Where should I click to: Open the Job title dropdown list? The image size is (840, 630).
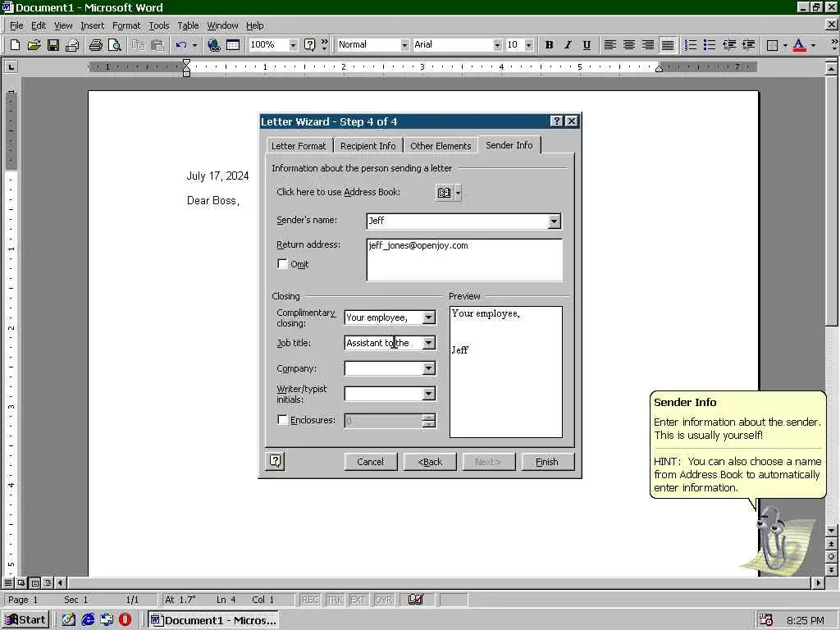[428, 343]
